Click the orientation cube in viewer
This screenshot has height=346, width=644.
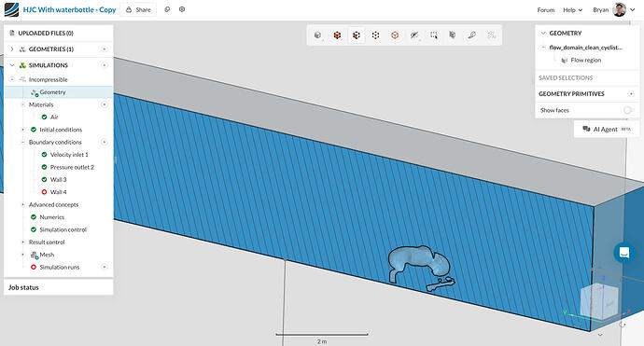[599, 301]
